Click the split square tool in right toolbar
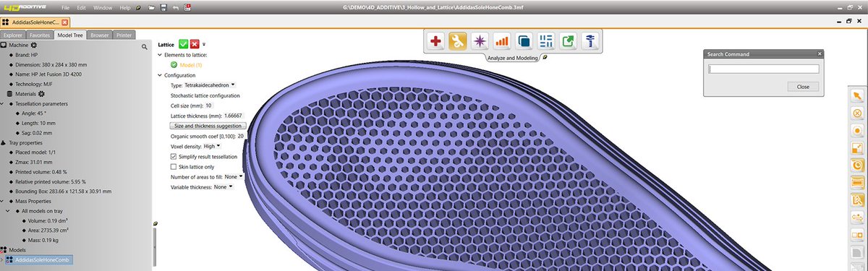 coord(857,148)
